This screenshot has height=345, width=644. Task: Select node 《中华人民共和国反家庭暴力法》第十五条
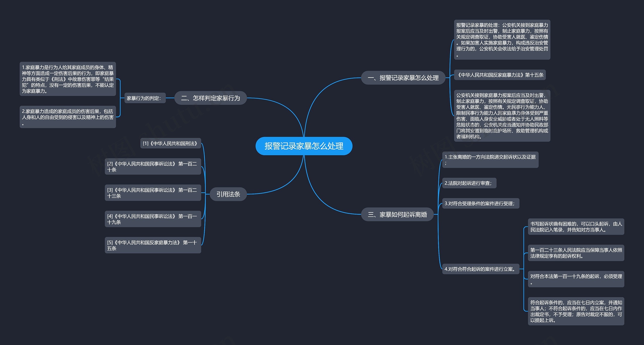500,75
